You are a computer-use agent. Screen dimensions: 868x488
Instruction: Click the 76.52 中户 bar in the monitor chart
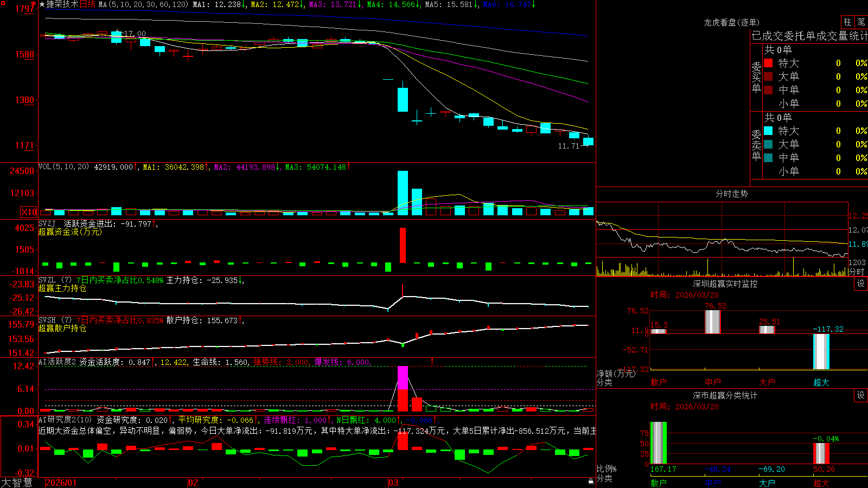point(713,322)
